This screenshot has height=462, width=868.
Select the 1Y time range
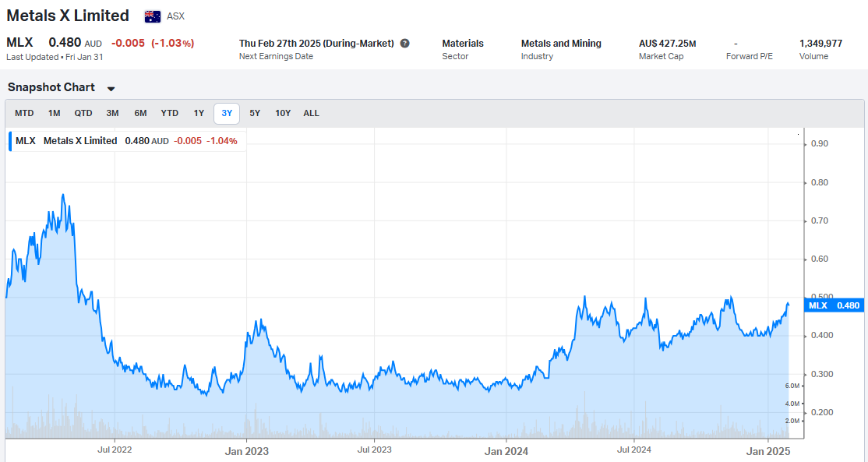[x=199, y=114]
